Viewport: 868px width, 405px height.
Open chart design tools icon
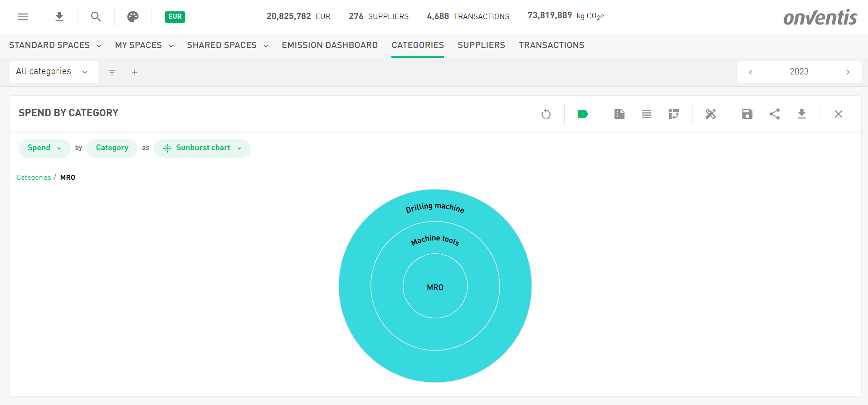[711, 114]
